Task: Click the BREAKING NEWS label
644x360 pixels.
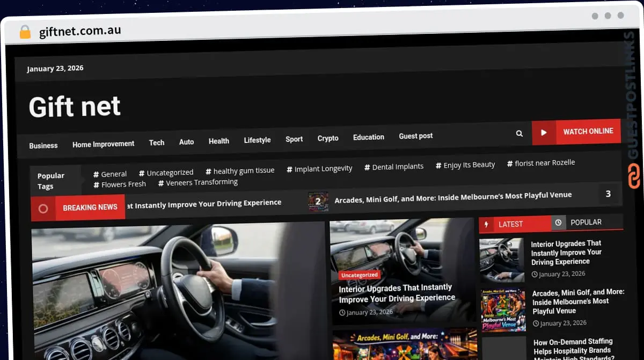Action: tap(90, 207)
